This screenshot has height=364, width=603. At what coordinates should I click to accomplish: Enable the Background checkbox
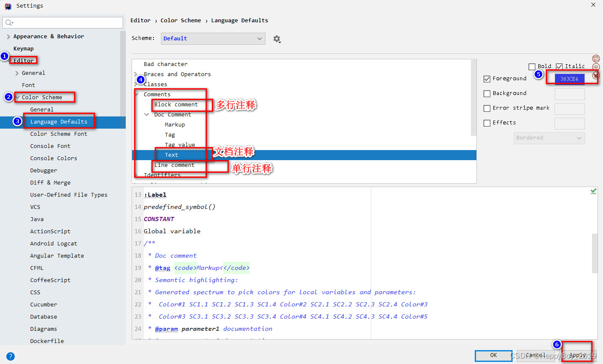pos(487,93)
